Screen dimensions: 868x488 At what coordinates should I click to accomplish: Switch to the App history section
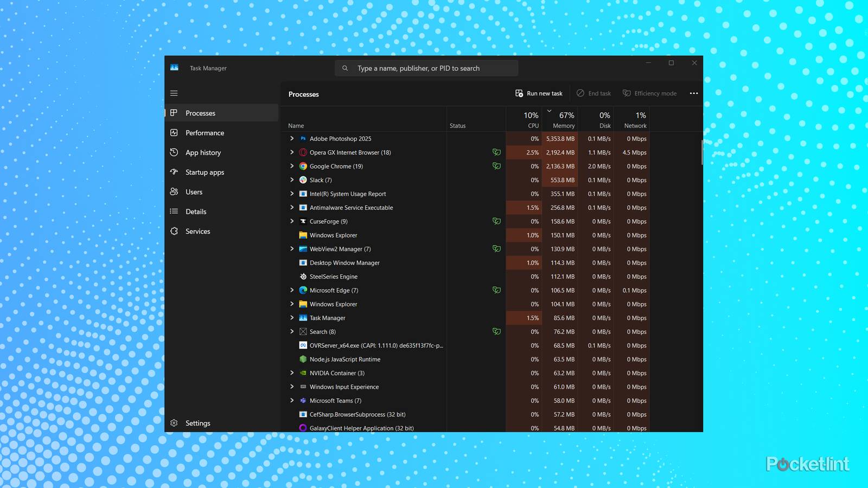pos(203,152)
